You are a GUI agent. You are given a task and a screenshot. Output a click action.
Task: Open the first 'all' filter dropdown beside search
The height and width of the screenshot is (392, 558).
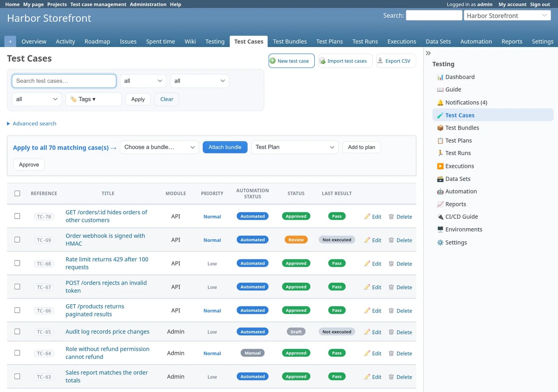(x=143, y=81)
